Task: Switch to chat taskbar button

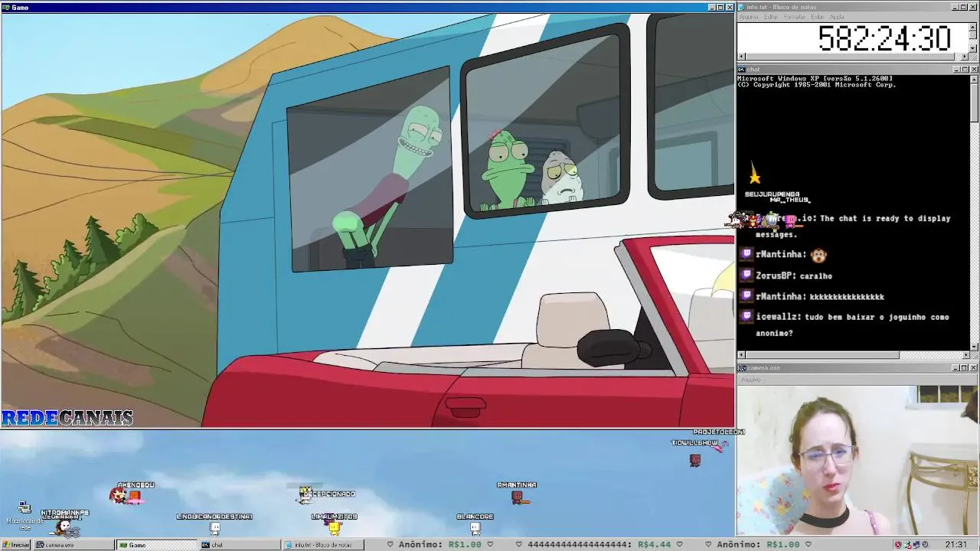Action: (x=239, y=545)
